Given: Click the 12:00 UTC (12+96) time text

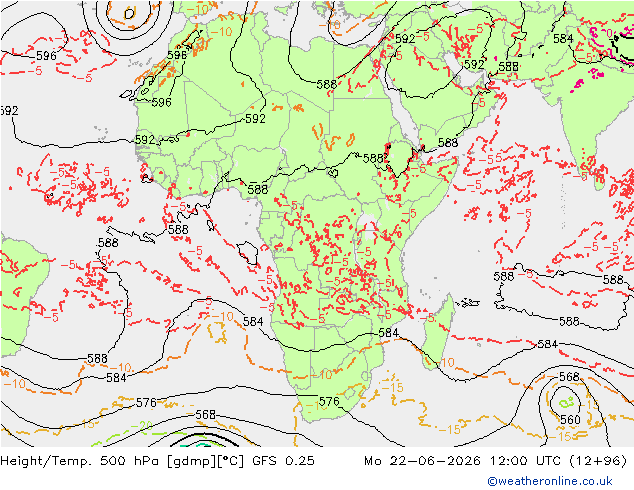Looking at the screenshot, I should [x=558, y=461].
